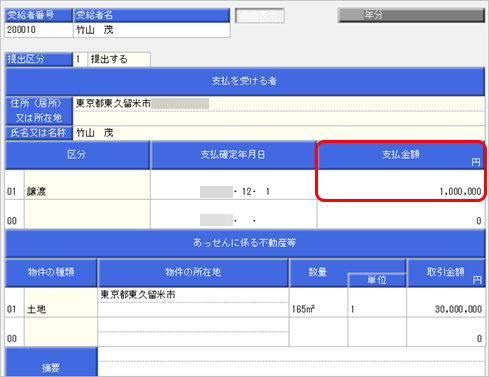Click the 物件の所在地 column header

(x=193, y=273)
